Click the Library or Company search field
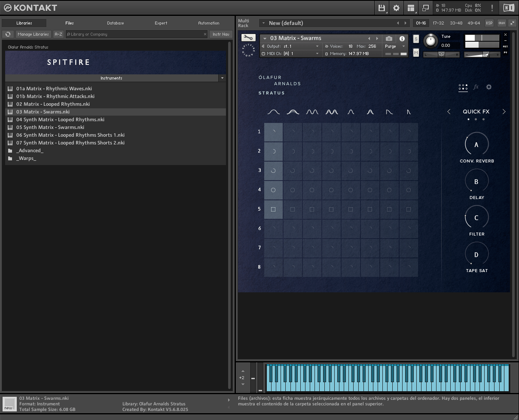The height and width of the screenshot is (420, 519). pyautogui.click(x=137, y=34)
